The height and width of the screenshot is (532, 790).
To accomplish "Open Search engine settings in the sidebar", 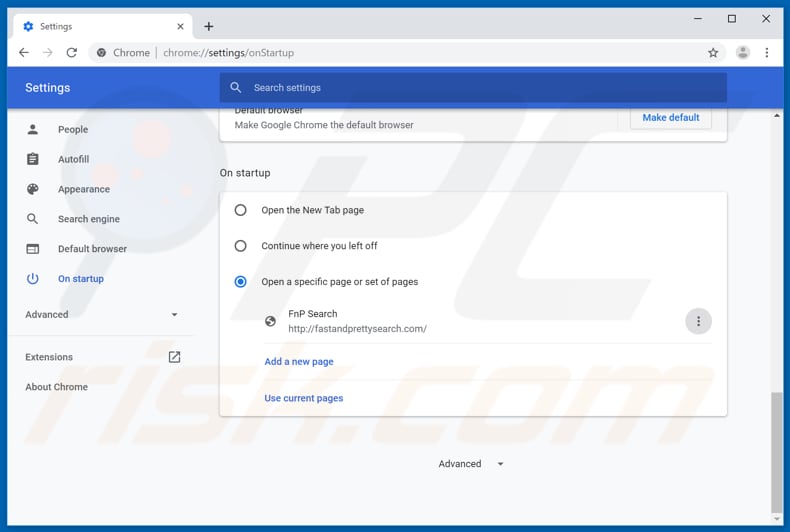I will (89, 219).
